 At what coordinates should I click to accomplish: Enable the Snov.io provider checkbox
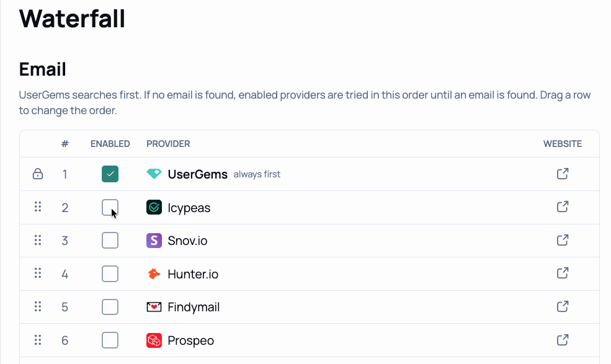(x=110, y=241)
